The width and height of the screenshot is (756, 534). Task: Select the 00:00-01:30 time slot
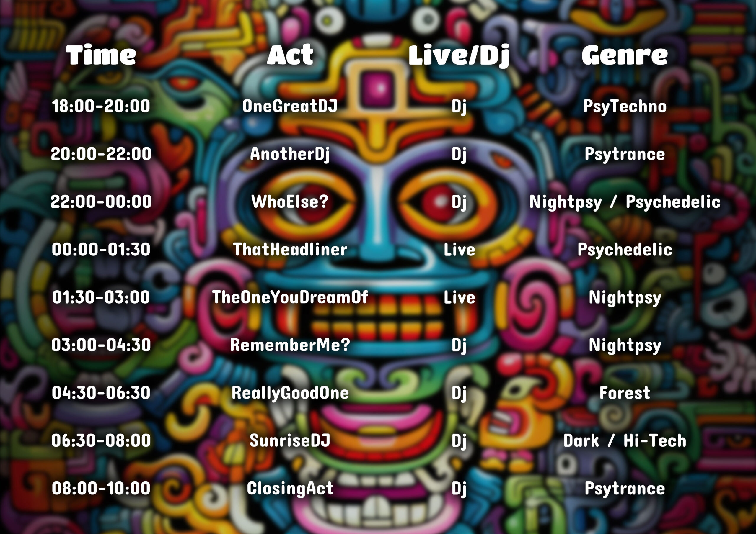pos(101,249)
